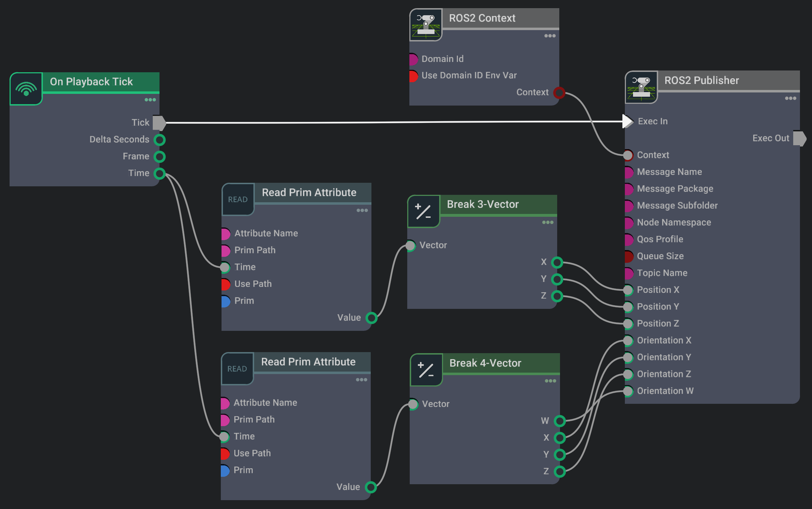
Task: Click the Vector input port of Break 3-Vector
Action: tap(410, 245)
